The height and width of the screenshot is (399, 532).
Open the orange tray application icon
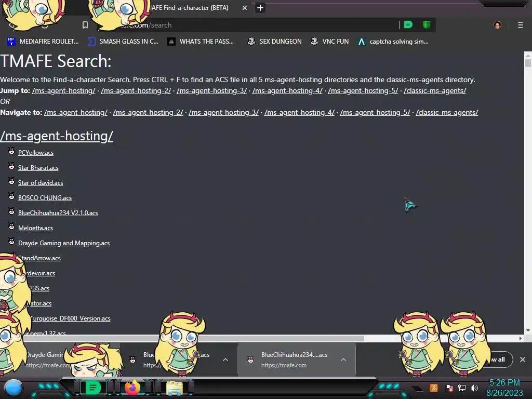point(434,388)
